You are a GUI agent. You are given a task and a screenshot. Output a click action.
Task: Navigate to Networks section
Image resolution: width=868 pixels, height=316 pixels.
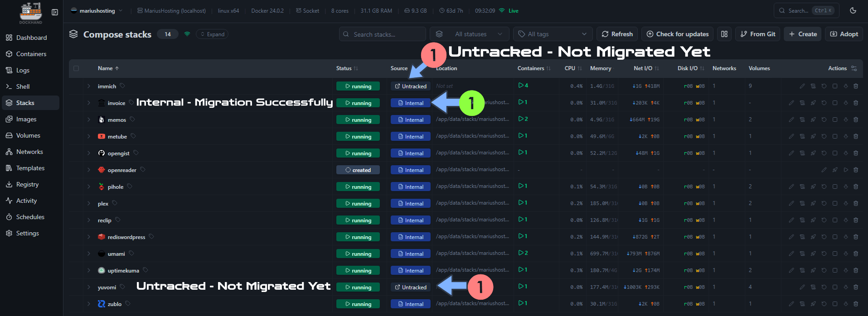click(30, 152)
